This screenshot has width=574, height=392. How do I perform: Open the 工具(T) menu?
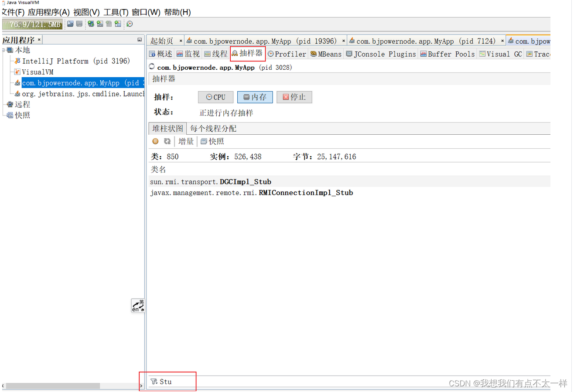(x=116, y=12)
